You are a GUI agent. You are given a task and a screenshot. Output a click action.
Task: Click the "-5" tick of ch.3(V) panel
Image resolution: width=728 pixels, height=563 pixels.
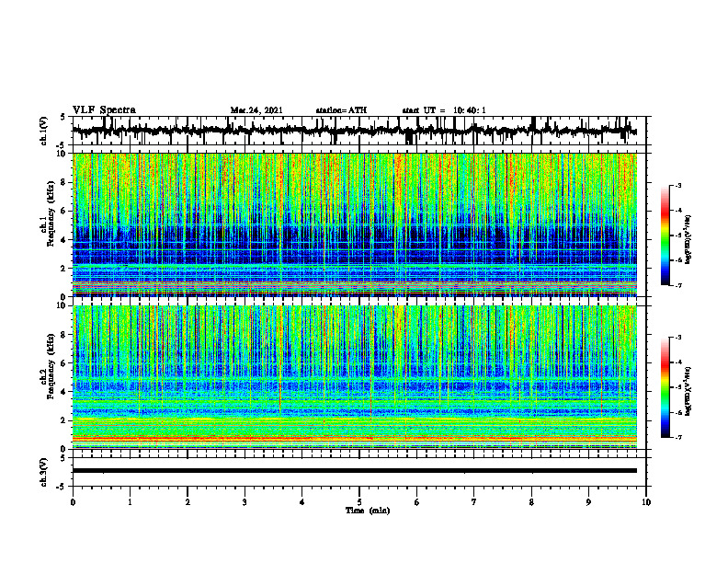click(x=62, y=487)
